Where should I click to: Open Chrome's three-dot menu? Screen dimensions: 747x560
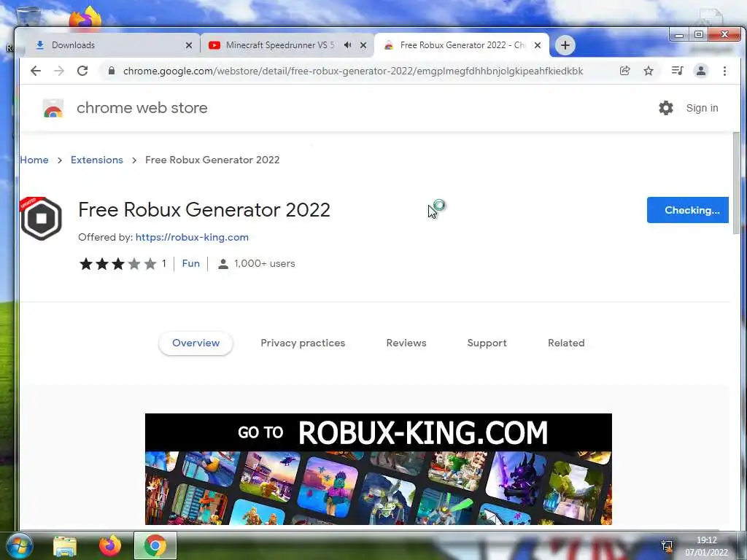(x=724, y=71)
